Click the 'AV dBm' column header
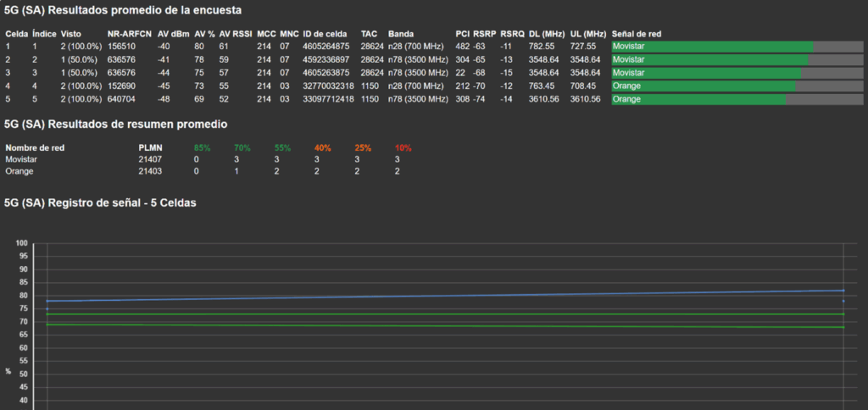868x410 pixels. pos(173,33)
